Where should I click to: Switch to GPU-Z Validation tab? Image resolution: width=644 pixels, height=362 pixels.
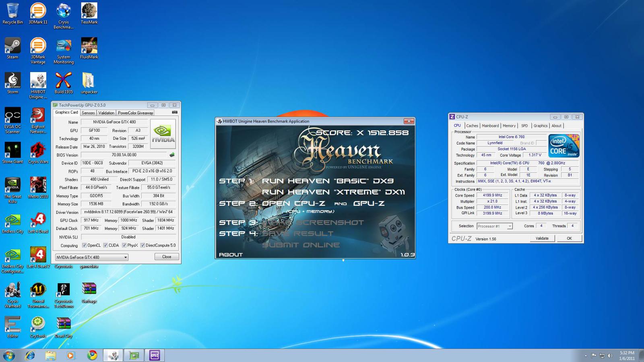point(106,113)
